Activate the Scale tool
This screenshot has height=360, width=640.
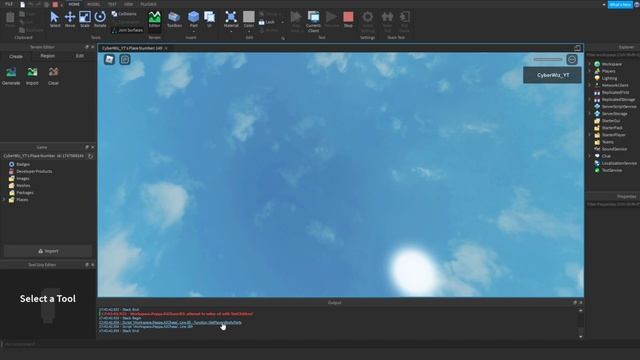tap(85, 19)
